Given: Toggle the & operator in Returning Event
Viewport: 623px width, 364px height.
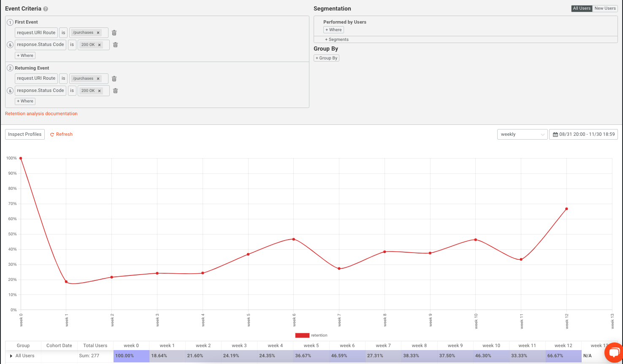Looking at the screenshot, I should pos(10,90).
